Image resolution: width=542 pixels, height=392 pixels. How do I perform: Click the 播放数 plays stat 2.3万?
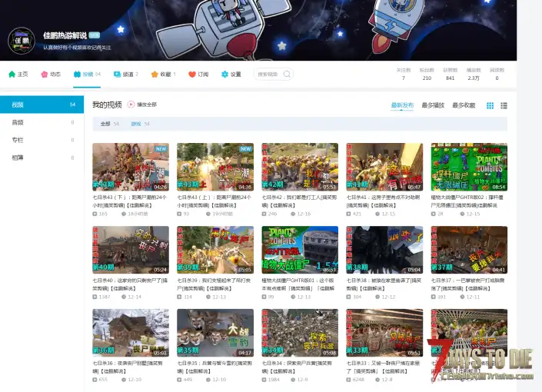click(x=474, y=74)
